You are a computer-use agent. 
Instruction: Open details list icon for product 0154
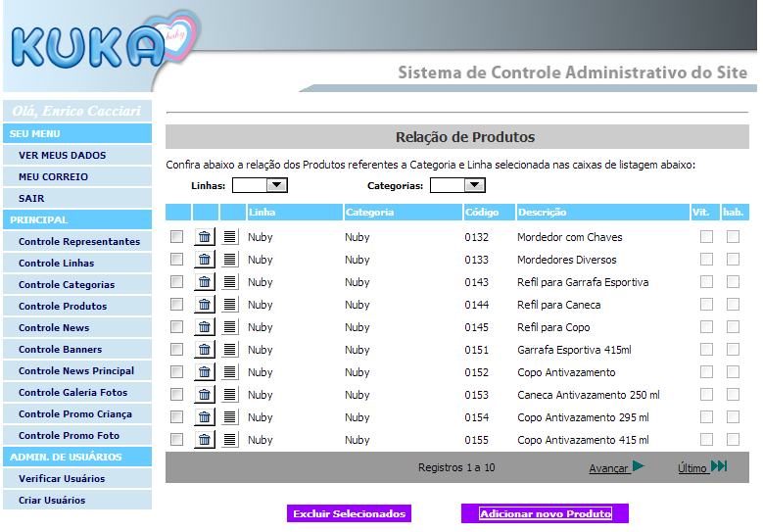229,417
